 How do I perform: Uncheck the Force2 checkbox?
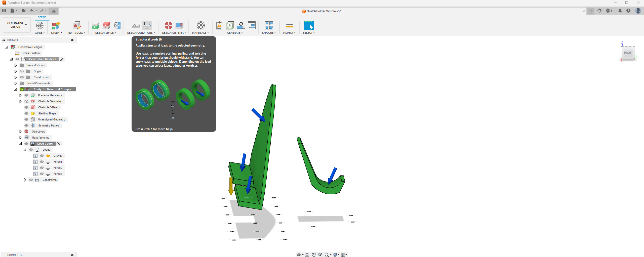pyautogui.click(x=35, y=168)
